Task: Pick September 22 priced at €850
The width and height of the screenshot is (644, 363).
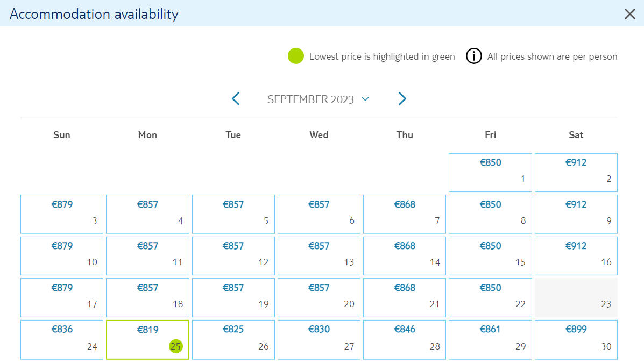Action: coord(490,298)
